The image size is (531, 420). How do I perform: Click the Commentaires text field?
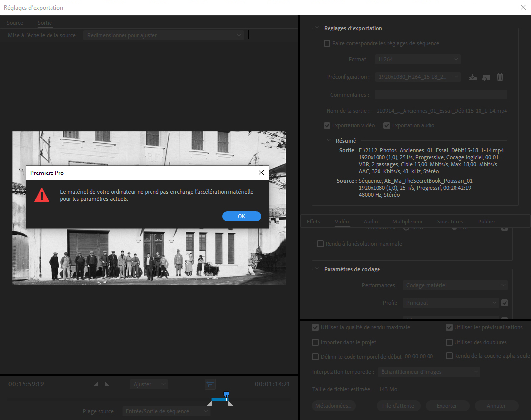[441, 95]
